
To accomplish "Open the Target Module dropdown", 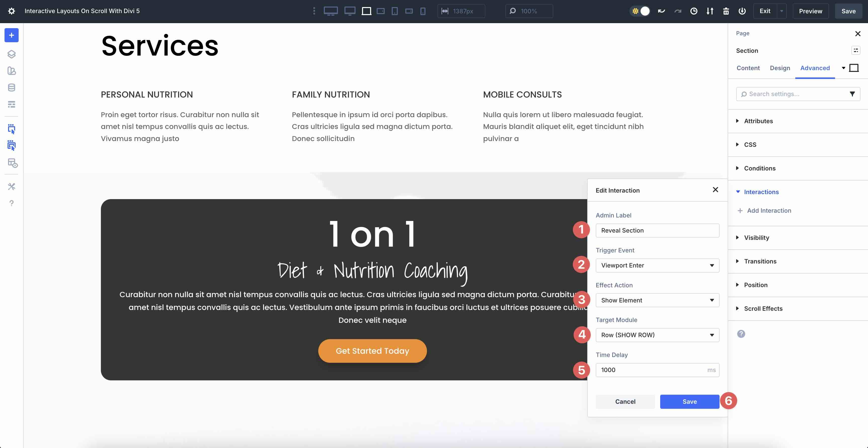I will (x=657, y=335).
